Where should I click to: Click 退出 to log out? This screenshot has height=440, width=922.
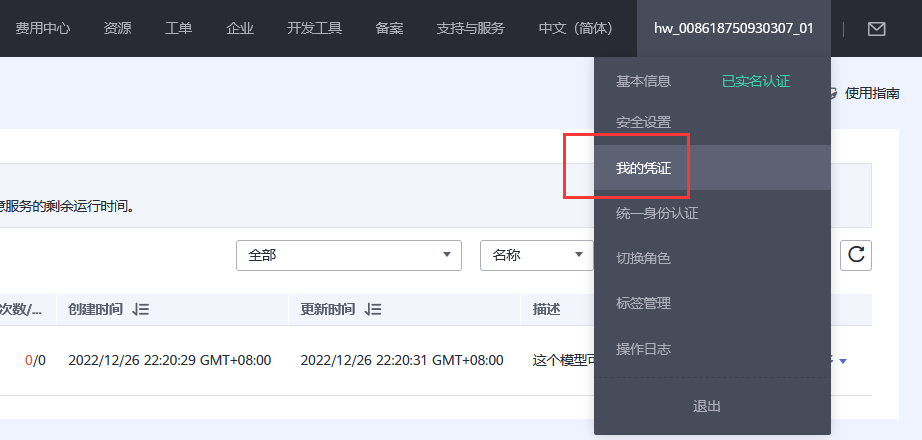click(706, 406)
